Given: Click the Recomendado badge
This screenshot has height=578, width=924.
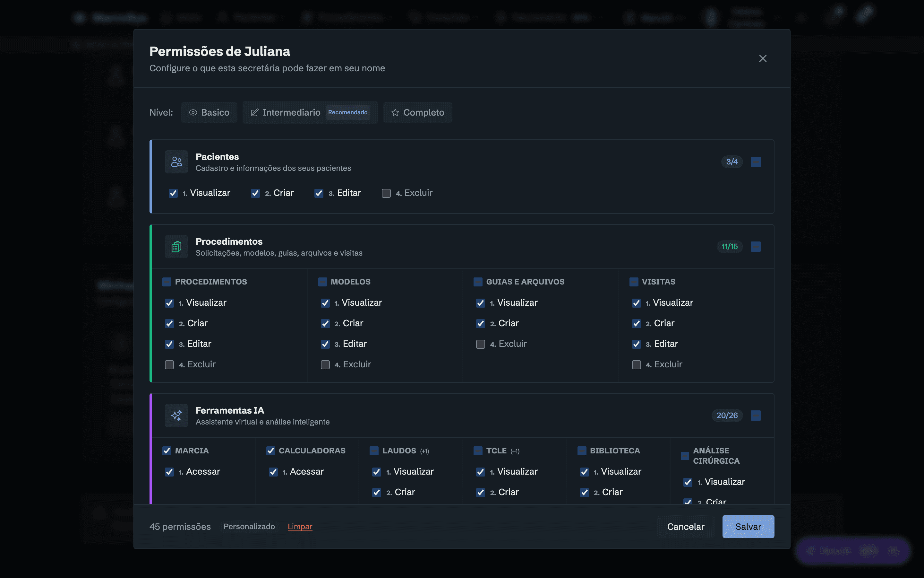Looking at the screenshot, I should click(x=348, y=112).
